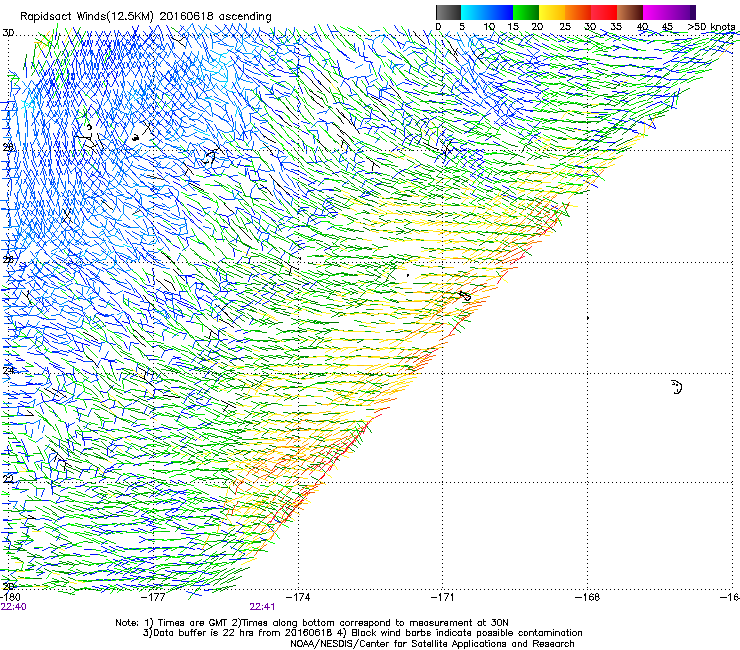Click the blue 10-15 knots legend swatch
The image size is (740, 650).
pos(500,12)
